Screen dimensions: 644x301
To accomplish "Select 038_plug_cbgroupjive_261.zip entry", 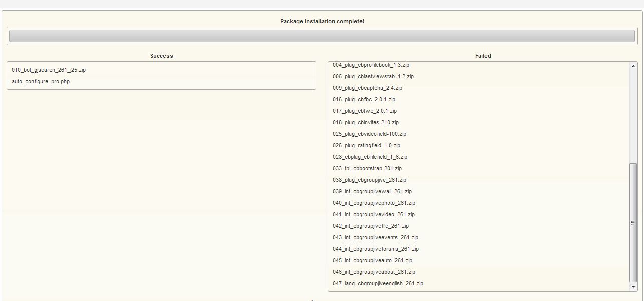I will pyautogui.click(x=369, y=180).
